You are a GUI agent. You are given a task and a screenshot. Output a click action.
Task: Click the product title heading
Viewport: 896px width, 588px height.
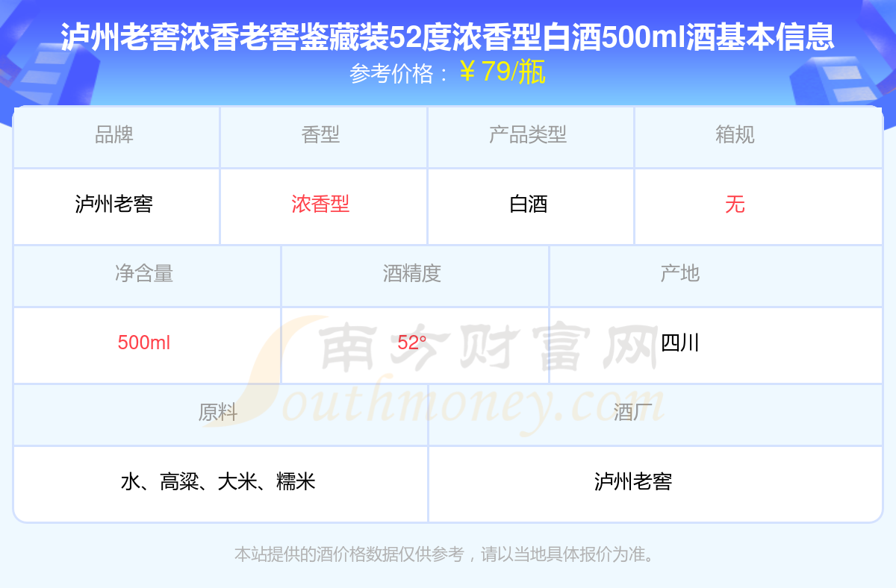click(x=447, y=37)
